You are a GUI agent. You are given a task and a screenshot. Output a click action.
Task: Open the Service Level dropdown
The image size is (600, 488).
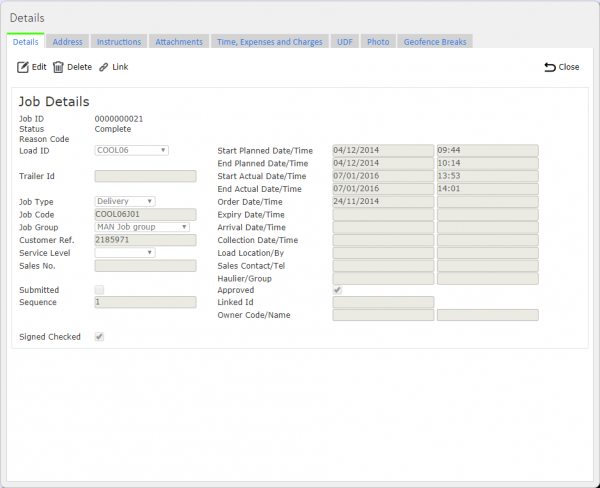(x=125, y=253)
